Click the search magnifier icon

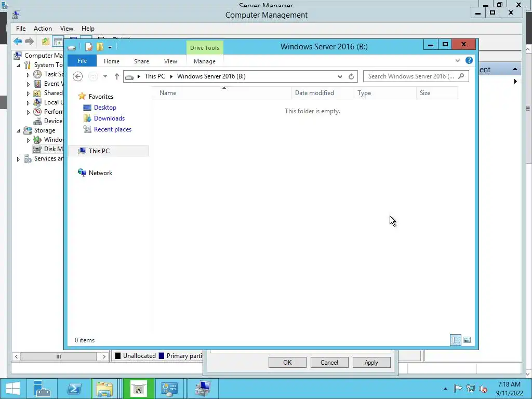[x=461, y=76]
